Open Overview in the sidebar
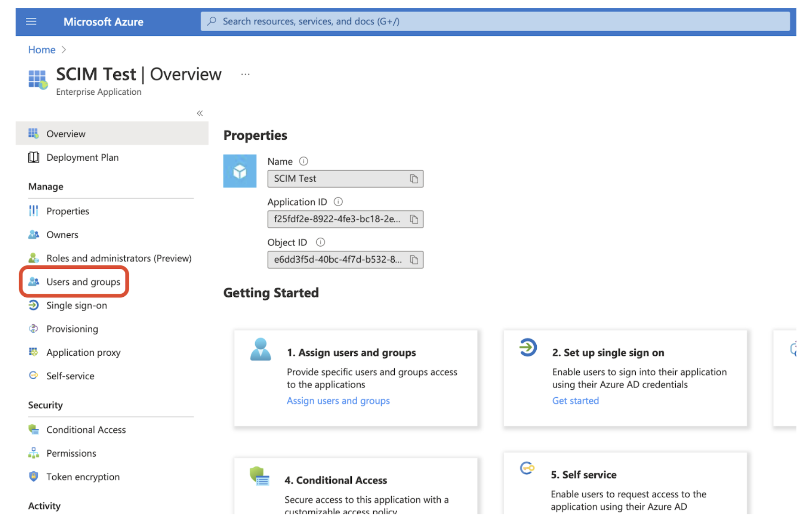Viewport: 808px width, 532px height. 112,133
